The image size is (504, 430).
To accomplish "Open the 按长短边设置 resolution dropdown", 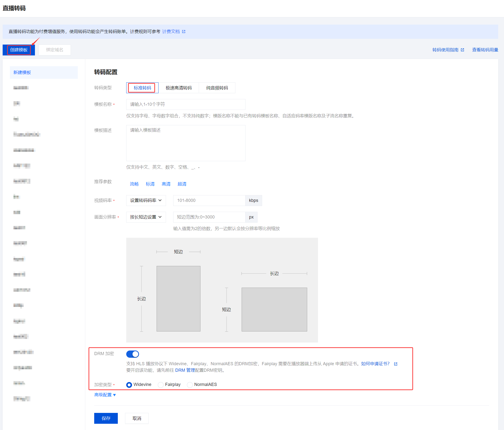I will (146, 217).
